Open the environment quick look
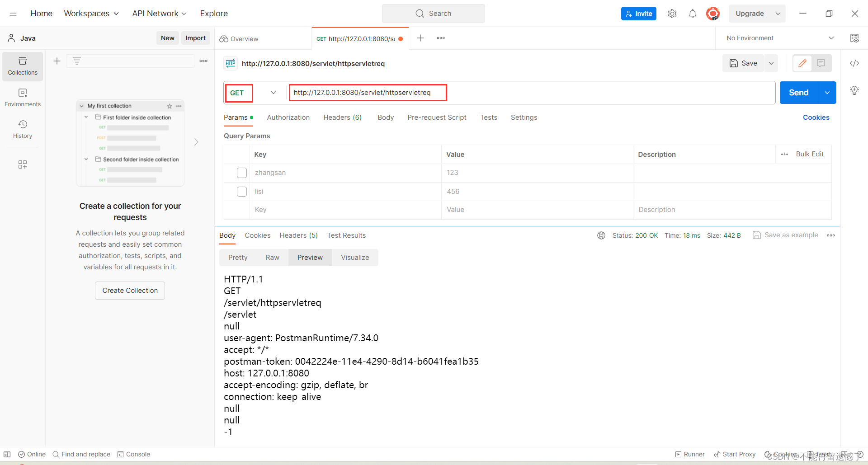 tap(855, 38)
